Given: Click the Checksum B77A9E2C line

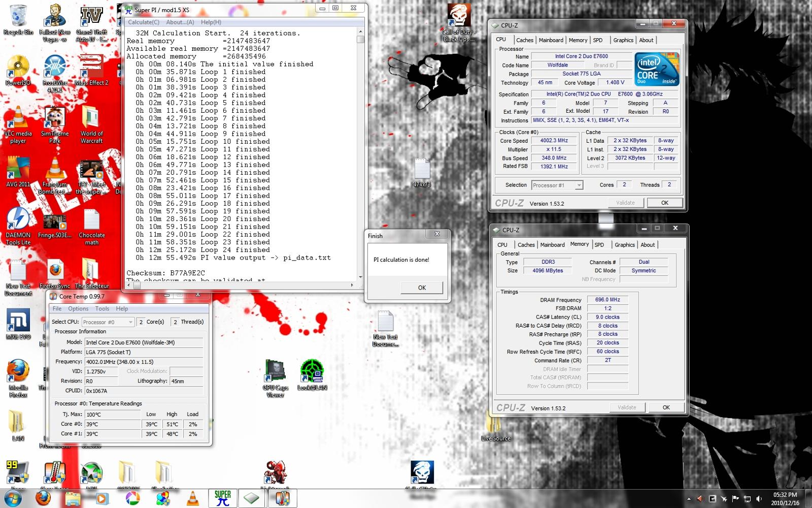Looking at the screenshot, I should 166,273.
